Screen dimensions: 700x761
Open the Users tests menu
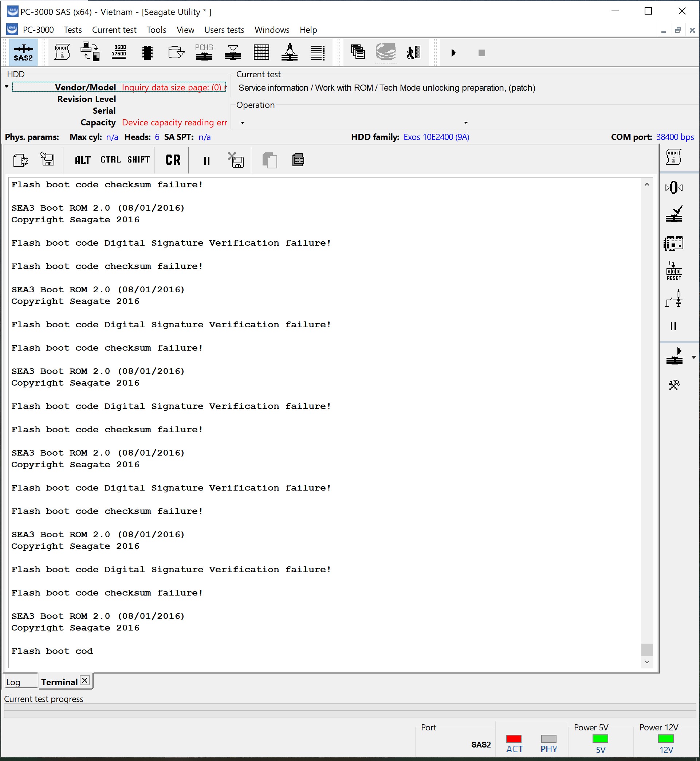[x=224, y=30]
